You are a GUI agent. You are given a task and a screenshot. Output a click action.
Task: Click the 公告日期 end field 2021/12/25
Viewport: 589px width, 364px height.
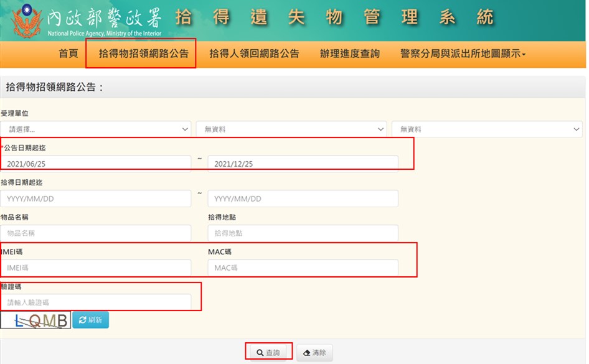(303, 164)
